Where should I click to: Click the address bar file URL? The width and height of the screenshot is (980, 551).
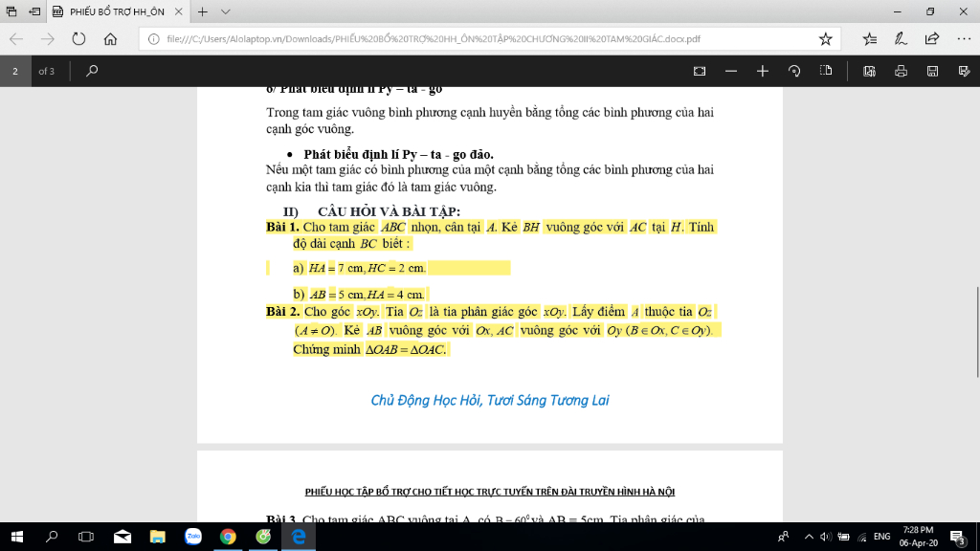434,38
